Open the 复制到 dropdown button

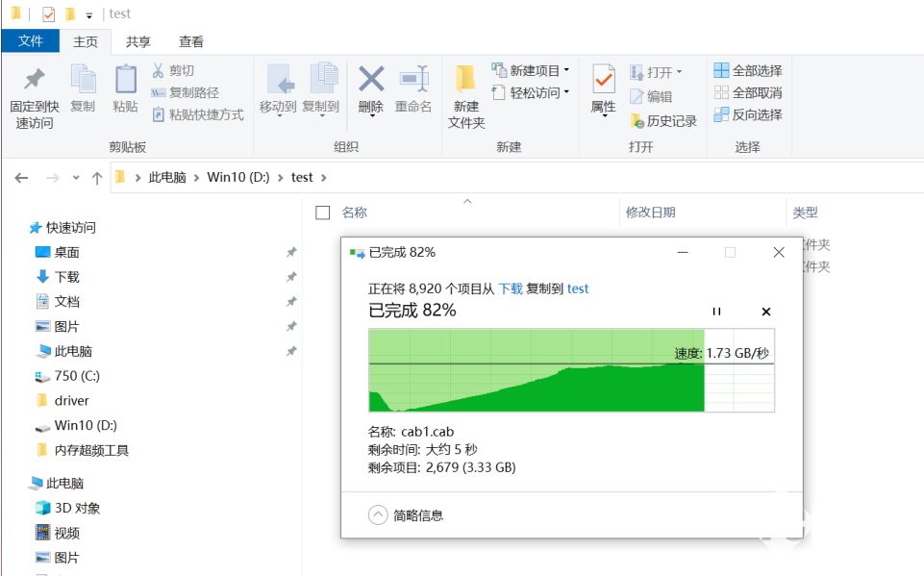pyautogui.click(x=321, y=89)
